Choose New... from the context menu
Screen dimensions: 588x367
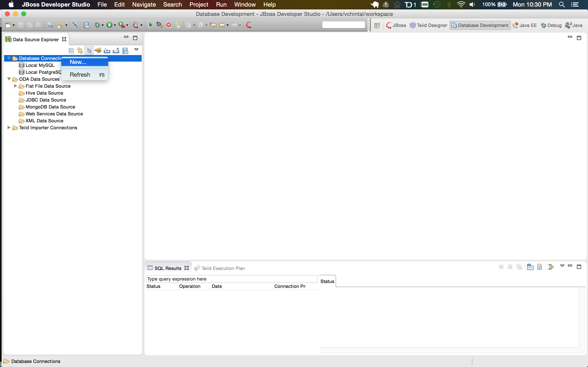(78, 62)
